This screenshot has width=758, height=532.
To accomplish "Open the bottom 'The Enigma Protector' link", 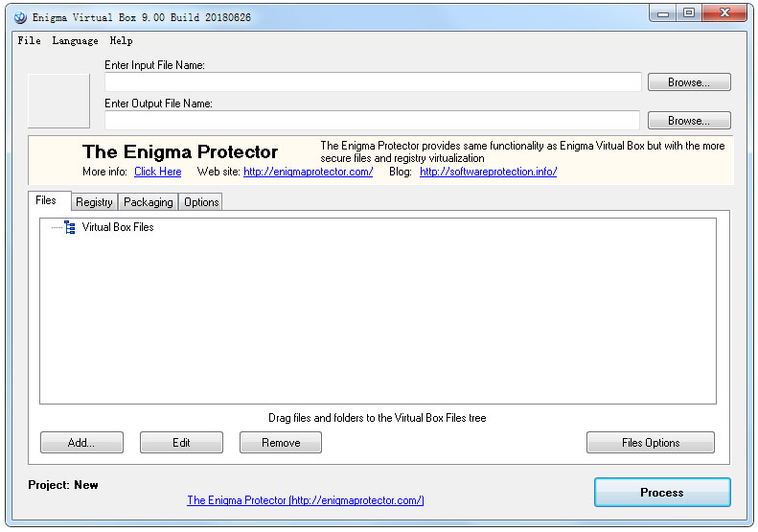I will coord(306,500).
